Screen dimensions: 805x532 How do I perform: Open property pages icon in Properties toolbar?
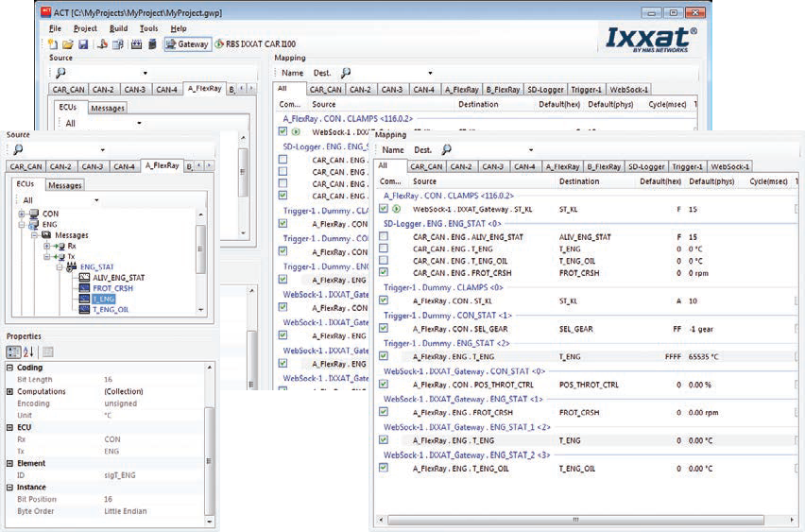pos(48,352)
